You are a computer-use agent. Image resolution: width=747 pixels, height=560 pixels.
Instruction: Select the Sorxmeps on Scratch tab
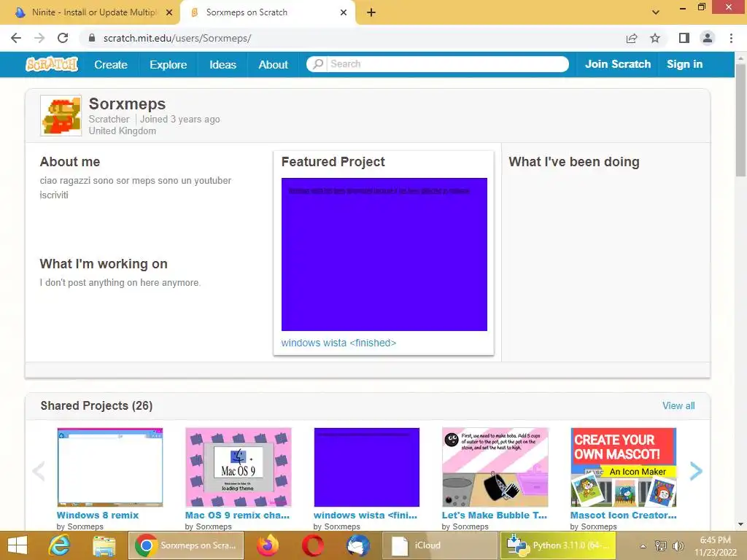point(267,12)
